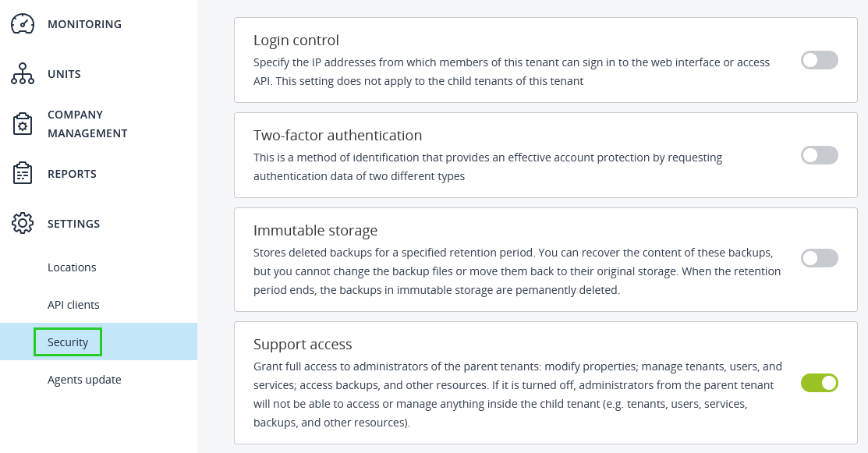Click the Monitoring gauge icon
This screenshot has height=453, width=868.
(x=23, y=24)
